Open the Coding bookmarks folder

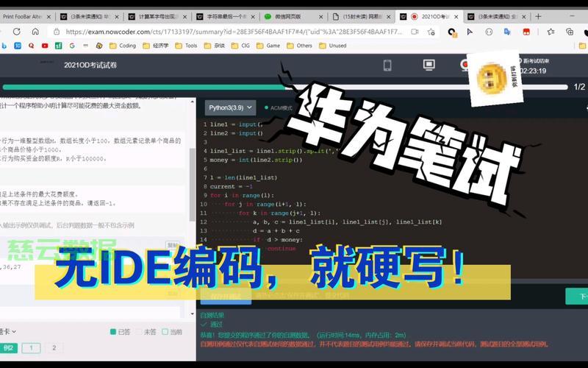click(x=122, y=46)
